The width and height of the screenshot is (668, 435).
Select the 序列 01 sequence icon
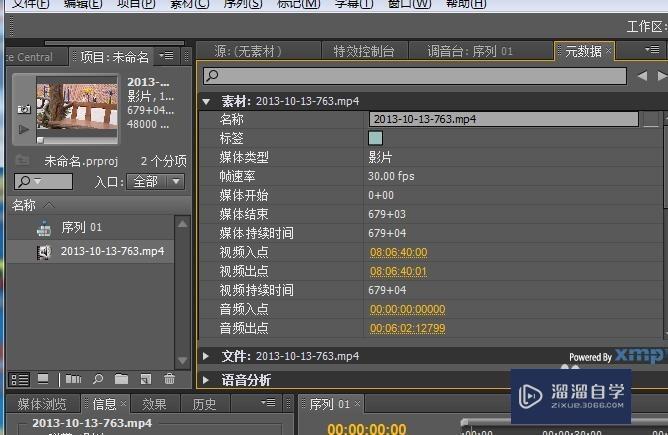tap(44, 228)
